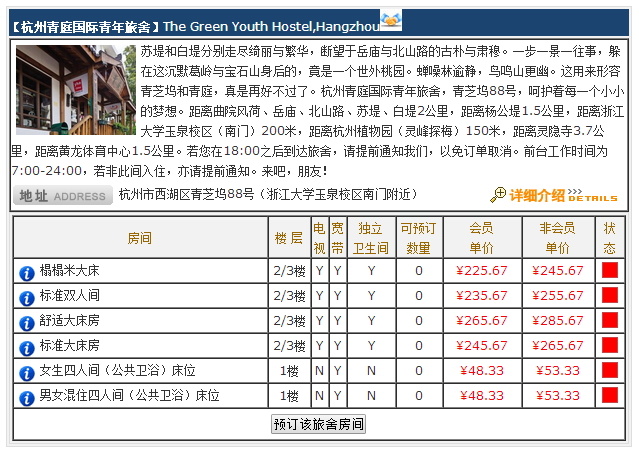Click red status square for 榻榻米大床
This screenshot has height=451, width=639.
(x=610, y=270)
